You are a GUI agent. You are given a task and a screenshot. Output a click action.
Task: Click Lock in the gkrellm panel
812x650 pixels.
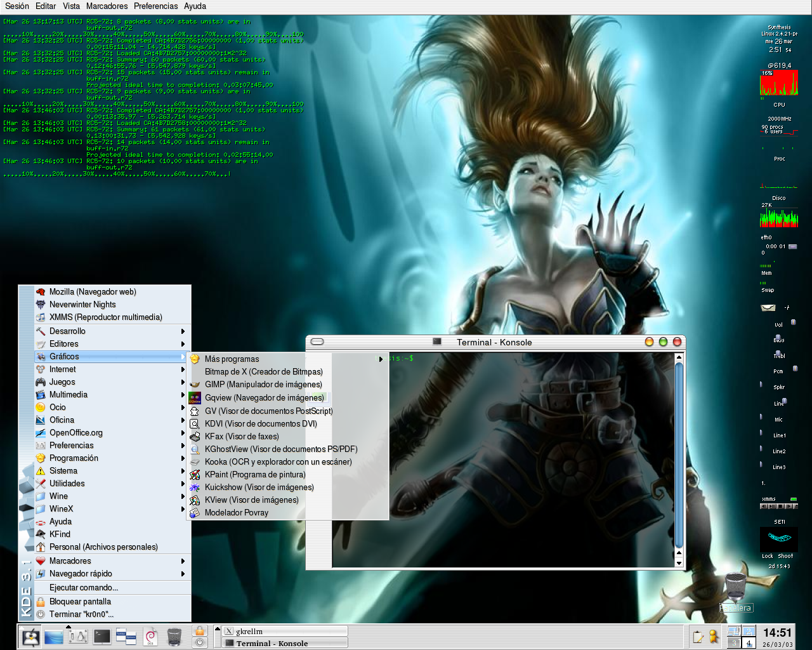click(768, 556)
